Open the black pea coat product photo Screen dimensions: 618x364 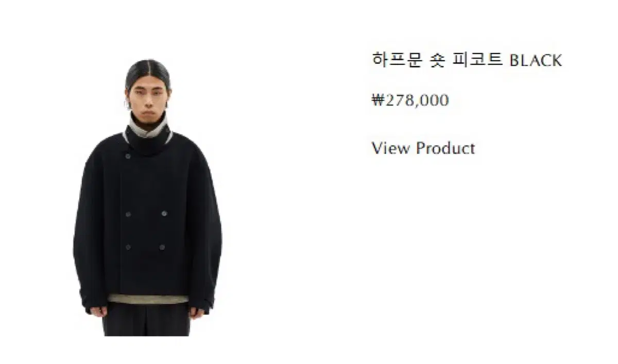(x=147, y=197)
